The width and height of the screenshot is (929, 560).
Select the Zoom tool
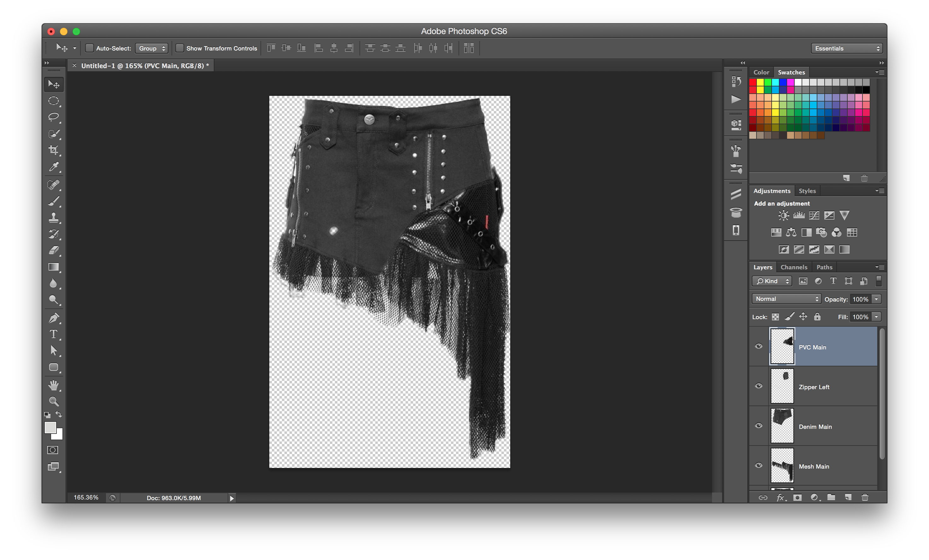pyautogui.click(x=54, y=401)
